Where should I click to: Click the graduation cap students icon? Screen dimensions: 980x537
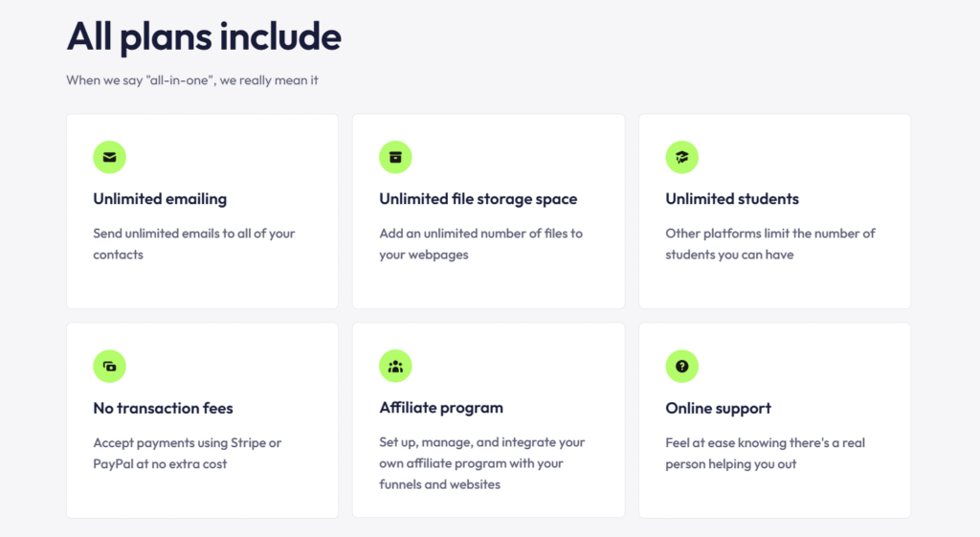681,157
